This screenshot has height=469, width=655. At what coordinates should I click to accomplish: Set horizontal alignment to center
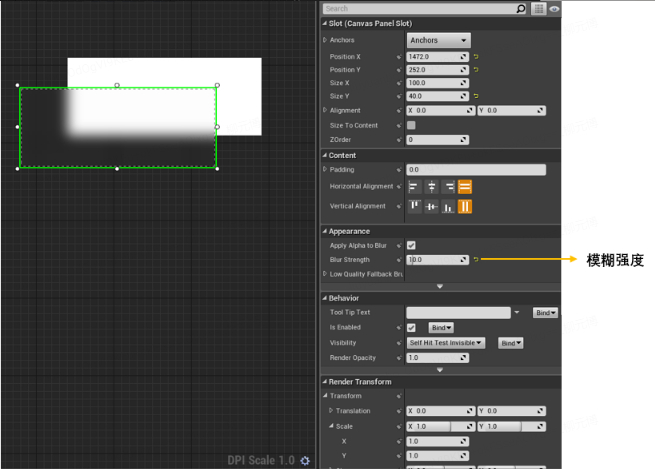pyautogui.click(x=432, y=187)
